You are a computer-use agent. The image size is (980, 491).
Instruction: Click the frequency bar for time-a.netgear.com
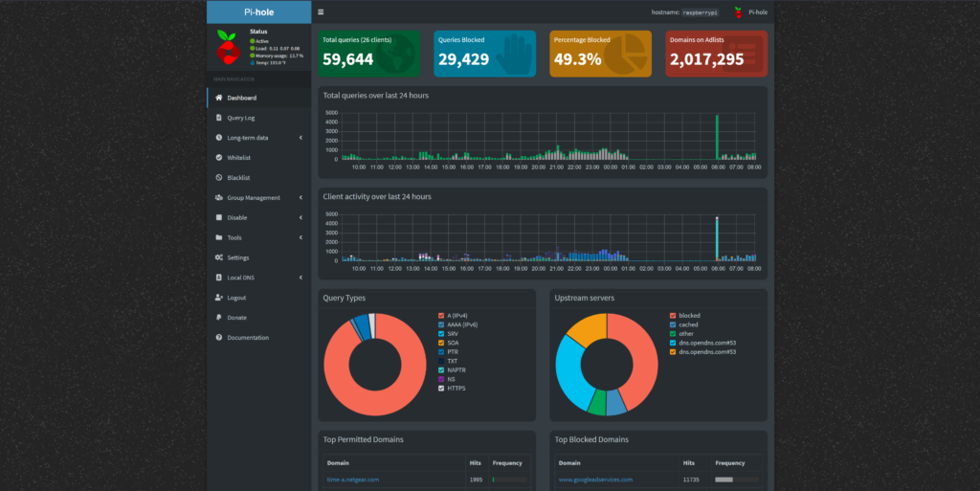509,480
